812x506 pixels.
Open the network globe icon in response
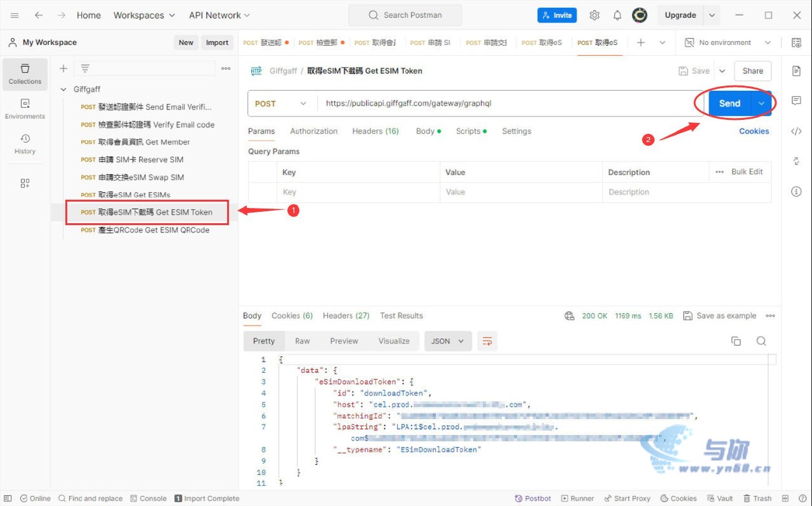click(x=569, y=316)
